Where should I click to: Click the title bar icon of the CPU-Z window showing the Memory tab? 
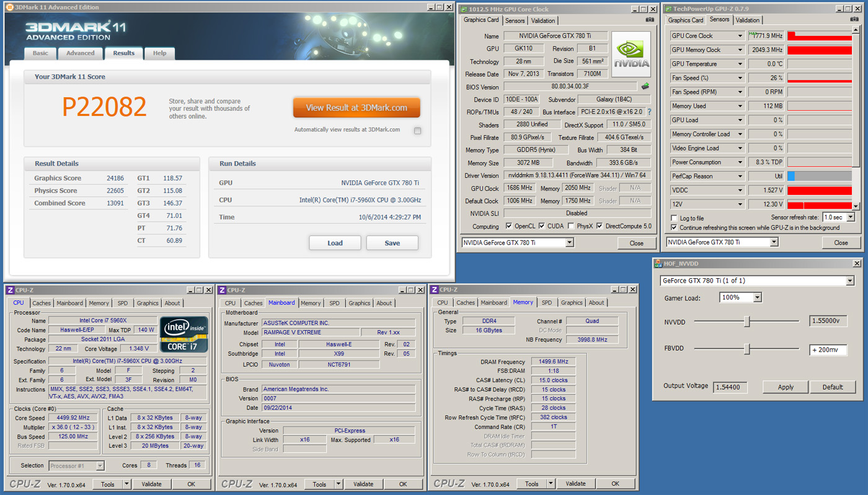tap(435, 289)
